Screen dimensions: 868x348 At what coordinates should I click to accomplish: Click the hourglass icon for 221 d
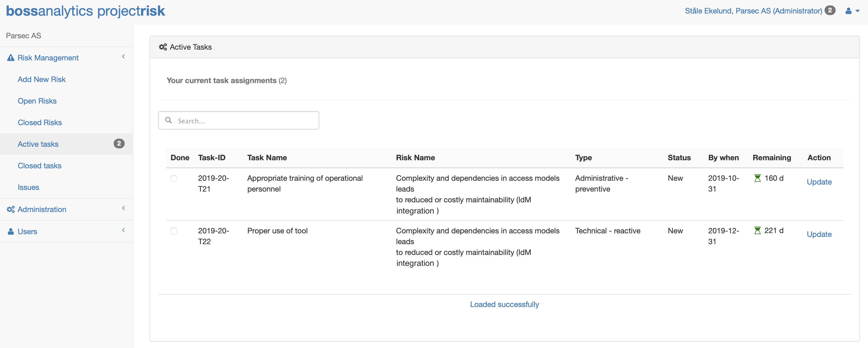click(x=757, y=230)
